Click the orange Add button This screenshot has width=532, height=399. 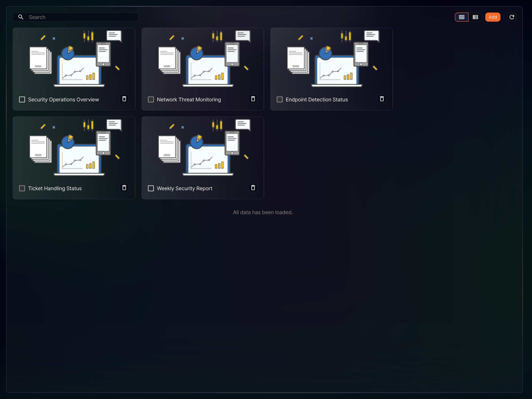point(492,17)
